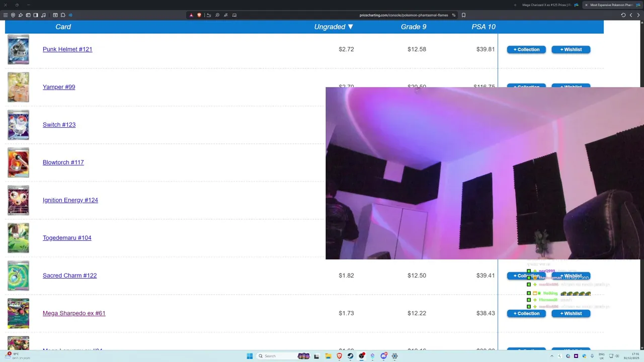The height and width of the screenshot is (362, 644).
Task: Open Blowtorch #117 card link
Action: point(63,162)
